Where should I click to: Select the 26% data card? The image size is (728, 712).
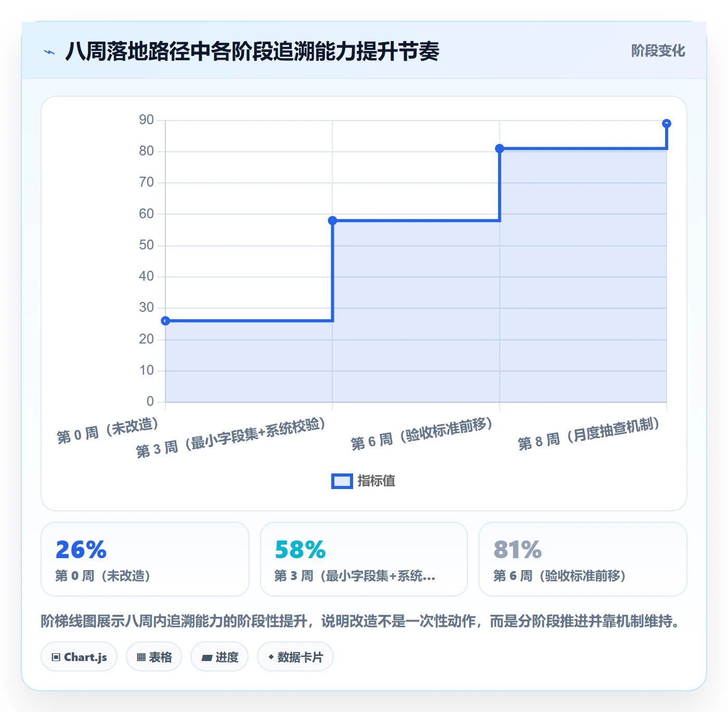(145, 559)
